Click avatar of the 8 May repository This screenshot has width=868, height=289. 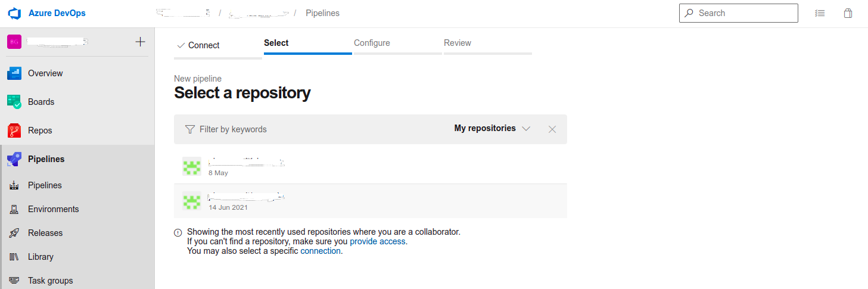click(x=192, y=166)
